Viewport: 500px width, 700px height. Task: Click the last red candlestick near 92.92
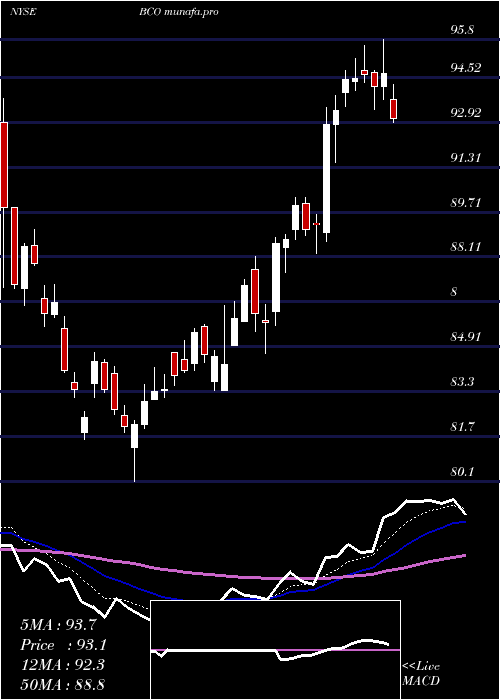[393, 109]
